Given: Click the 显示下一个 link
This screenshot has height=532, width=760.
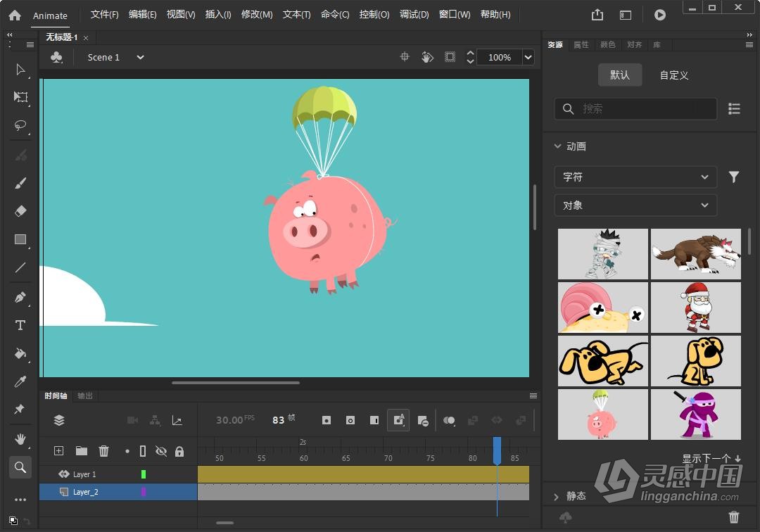Looking at the screenshot, I should (707, 458).
